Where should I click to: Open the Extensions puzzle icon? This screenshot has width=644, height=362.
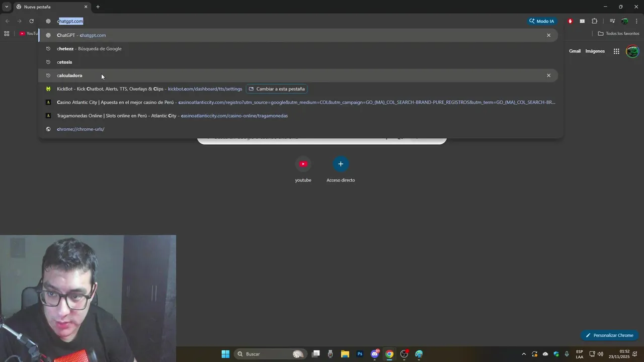(594, 21)
